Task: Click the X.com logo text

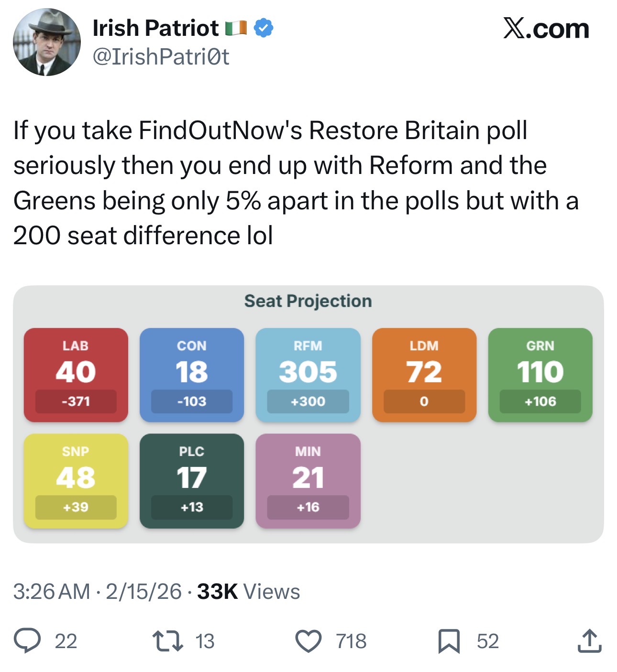Action: 546,29
